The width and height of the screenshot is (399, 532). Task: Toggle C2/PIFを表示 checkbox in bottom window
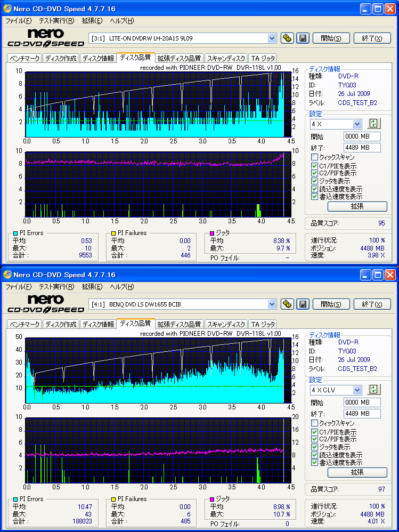click(314, 439)
